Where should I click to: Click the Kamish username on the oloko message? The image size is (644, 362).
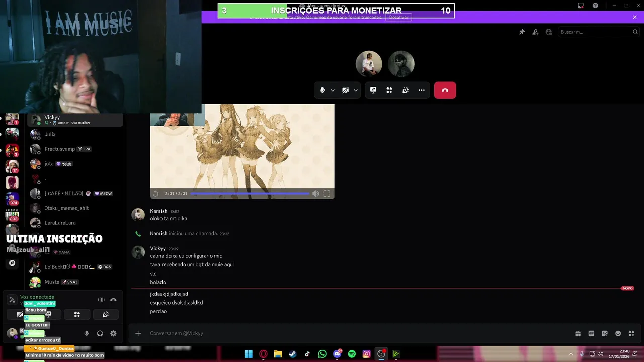click(158, 211)
